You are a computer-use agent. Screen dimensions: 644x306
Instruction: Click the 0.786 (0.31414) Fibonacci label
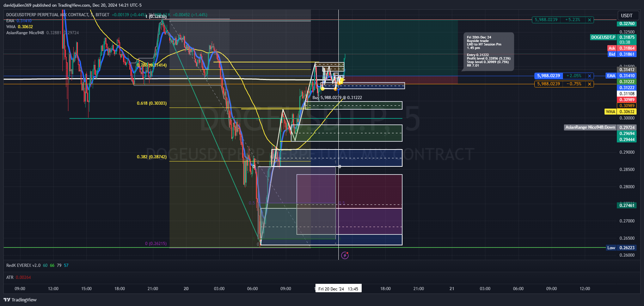pyautogui.click(x=152, y=65)
